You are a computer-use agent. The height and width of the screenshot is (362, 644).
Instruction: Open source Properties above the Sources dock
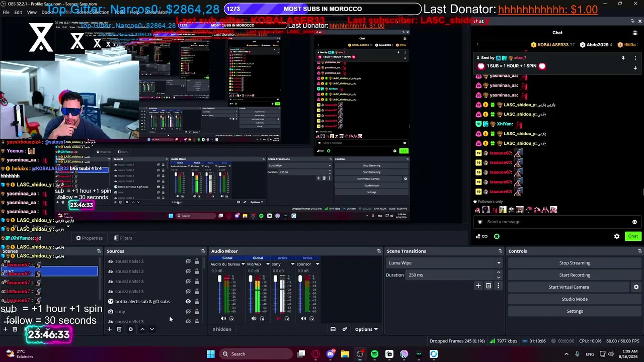click(89, 238)
